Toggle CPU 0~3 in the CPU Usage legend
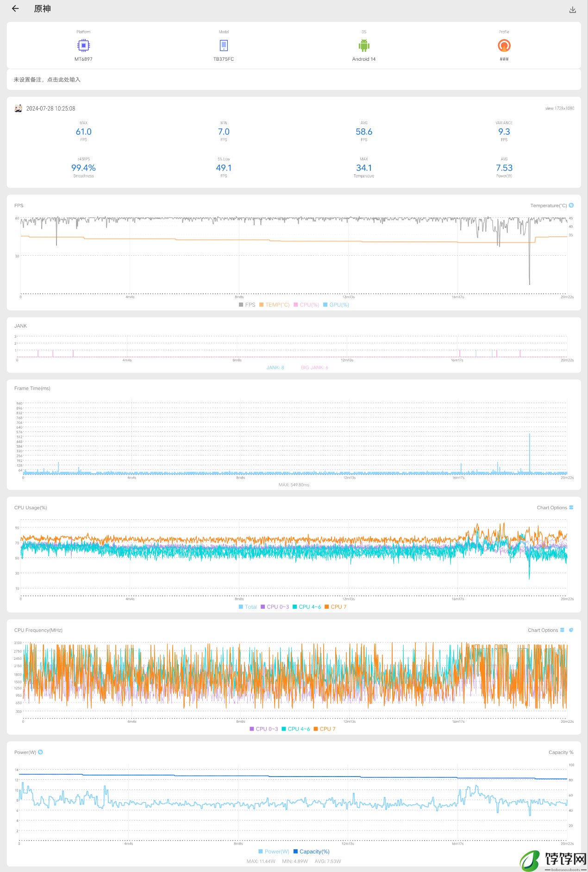Screen dimensions: 588x872 tap(275, 607)
